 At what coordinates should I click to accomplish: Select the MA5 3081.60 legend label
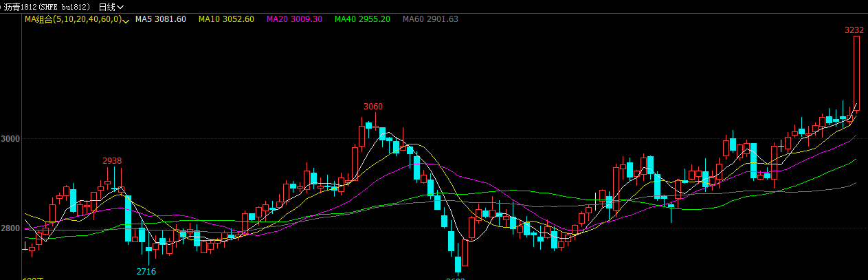click(x=160, y=19)
